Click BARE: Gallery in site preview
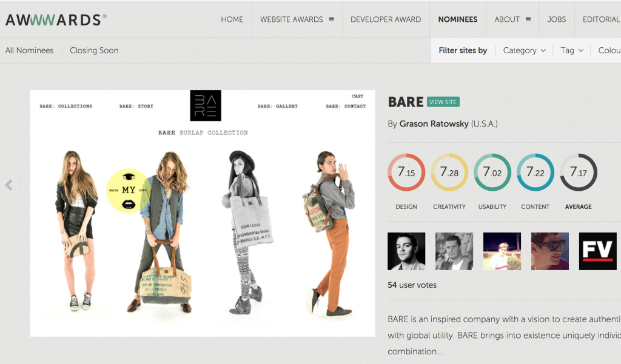The height and width of the screenshot is (364, 621). pos(278,106)
